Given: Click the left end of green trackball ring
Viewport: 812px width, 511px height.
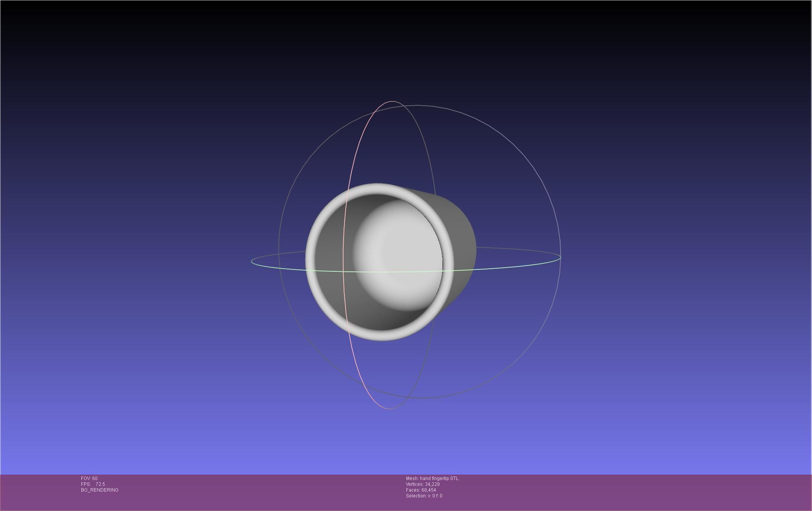Looking at the screenshot, I should pyautogui.click(x=252, y=262).
